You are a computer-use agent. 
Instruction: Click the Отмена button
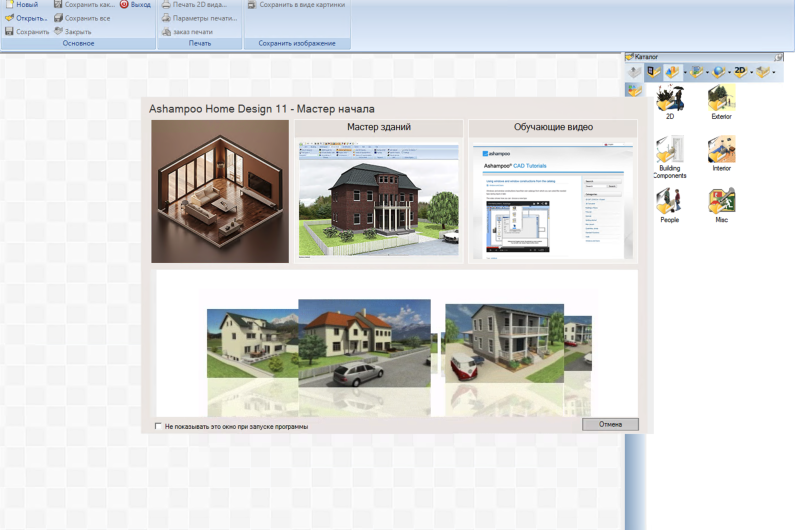(x=610, y=424)
